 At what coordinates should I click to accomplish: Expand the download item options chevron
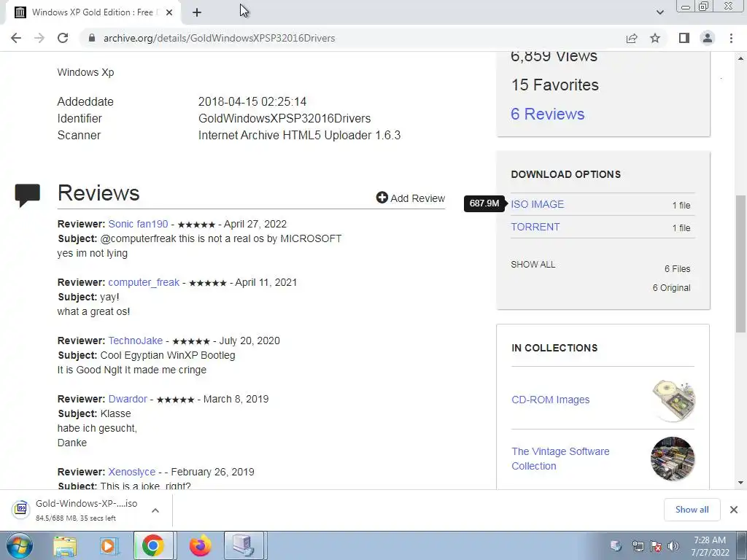[155, 510]
